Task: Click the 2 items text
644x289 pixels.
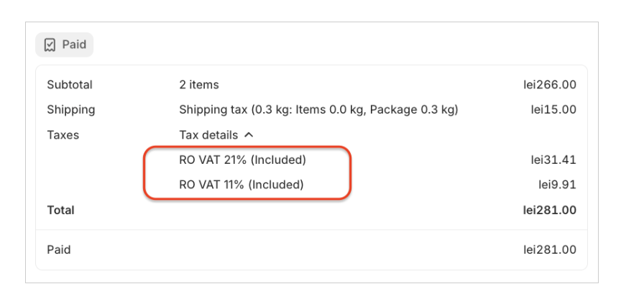Action: (x=199, y=85)
